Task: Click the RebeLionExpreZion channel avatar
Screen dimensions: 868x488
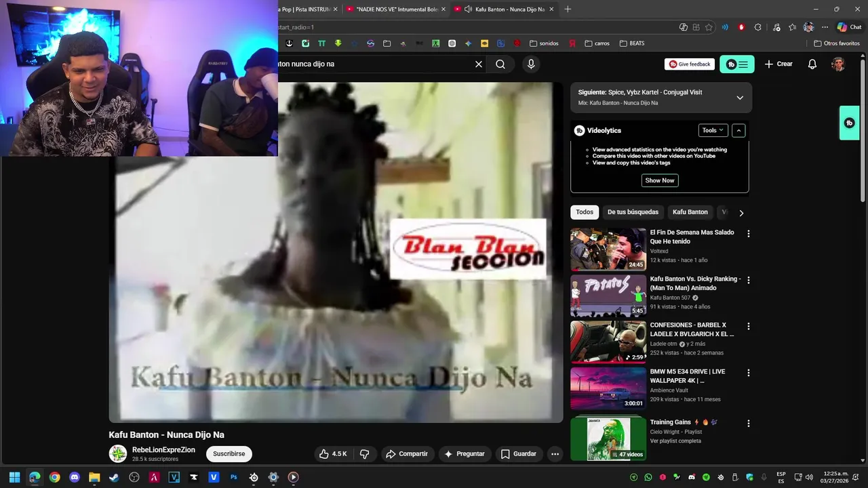Action: point(118,454)
